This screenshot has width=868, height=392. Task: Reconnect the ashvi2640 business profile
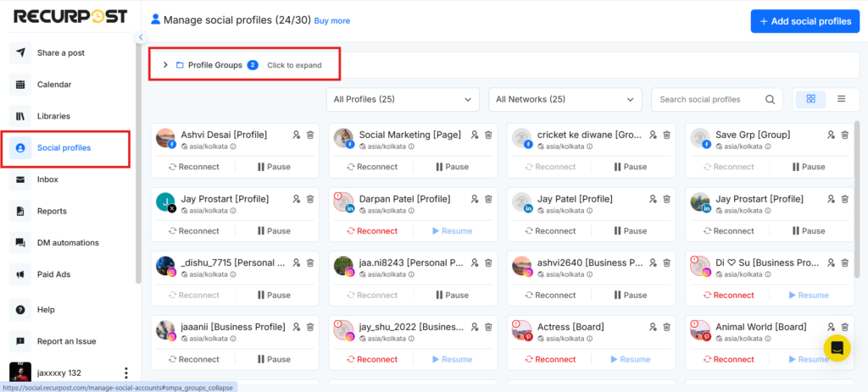click(x=550, y=295)
